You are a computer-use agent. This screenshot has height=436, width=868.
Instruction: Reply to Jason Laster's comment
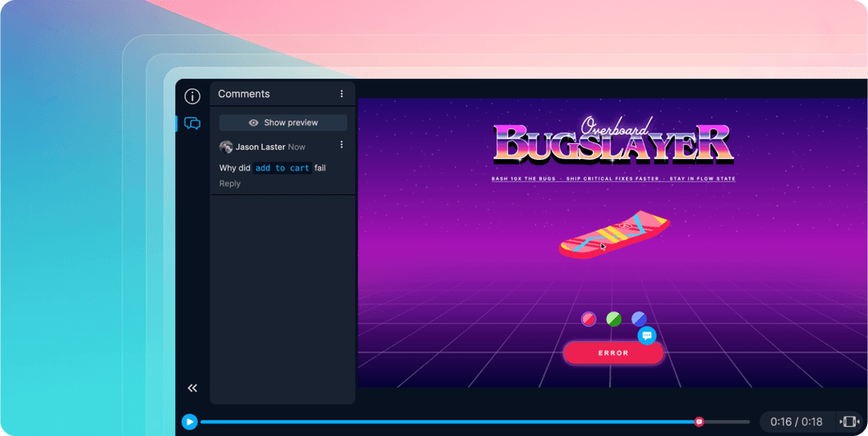pyautogui.click(x=230, y=184)
